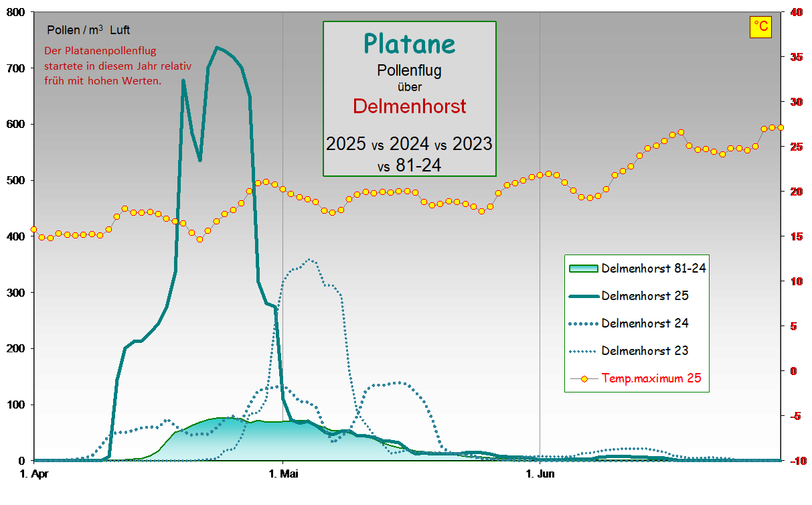Screen dimensions: 812x505
Task: Click the 800 value on left axis
Action: point(16,13)
